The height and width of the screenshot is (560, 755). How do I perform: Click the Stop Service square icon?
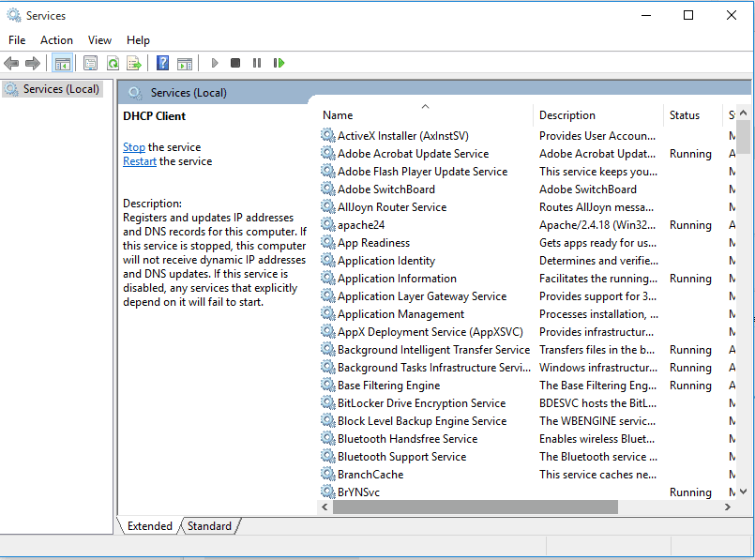click(235, 63)
